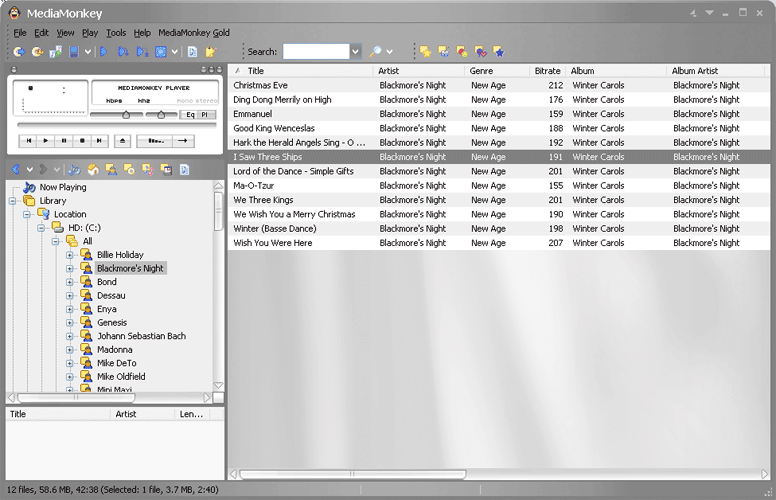Open the dropdown next to the magnifier icon
The width and height of the screenshot is (776, 500).
(x=389, y=51)
